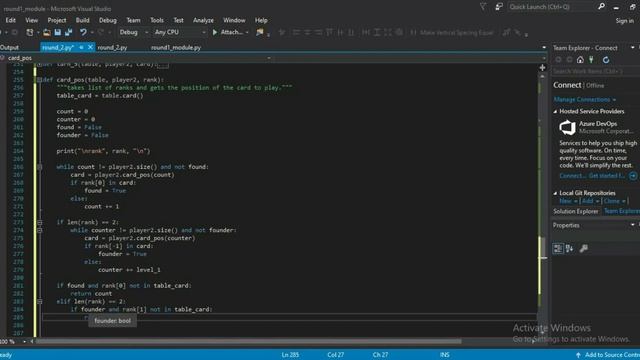Click Team Explorer Refresh icon
Image resolution: width=640 pixels, height=360 pixels.
click(606, 60)
